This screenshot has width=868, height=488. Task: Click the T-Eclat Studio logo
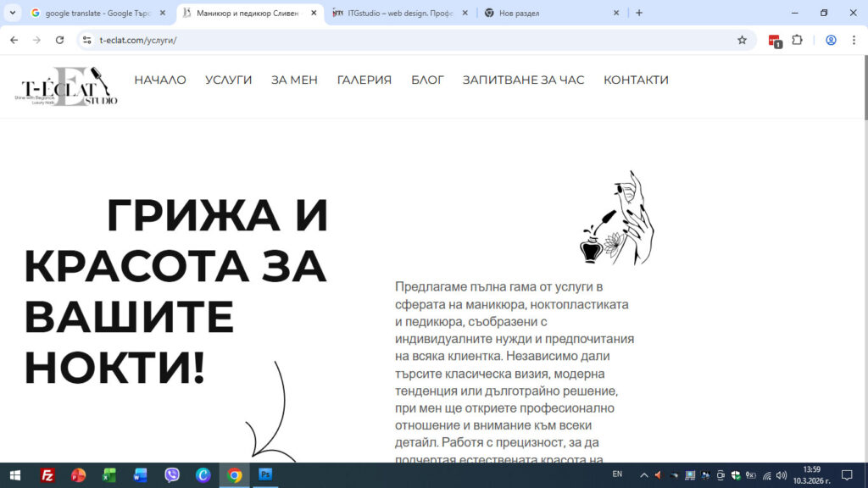[70, 86]
